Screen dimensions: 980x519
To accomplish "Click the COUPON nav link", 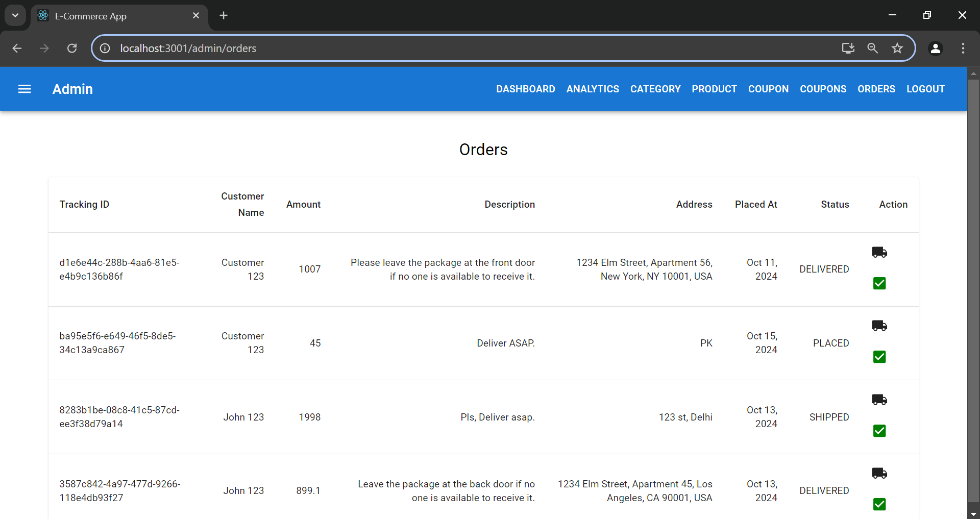I will 768,89.
